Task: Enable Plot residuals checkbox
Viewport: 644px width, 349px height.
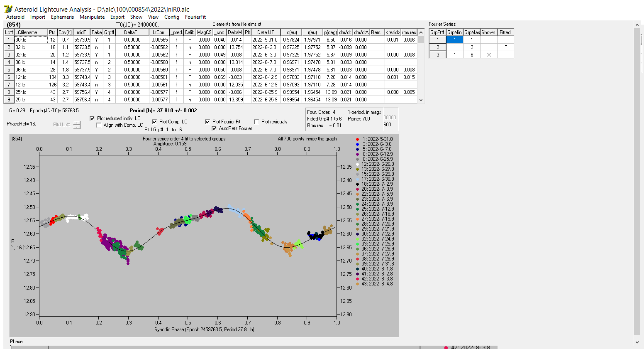Action: pyautogui.click(x=256, y=122)
